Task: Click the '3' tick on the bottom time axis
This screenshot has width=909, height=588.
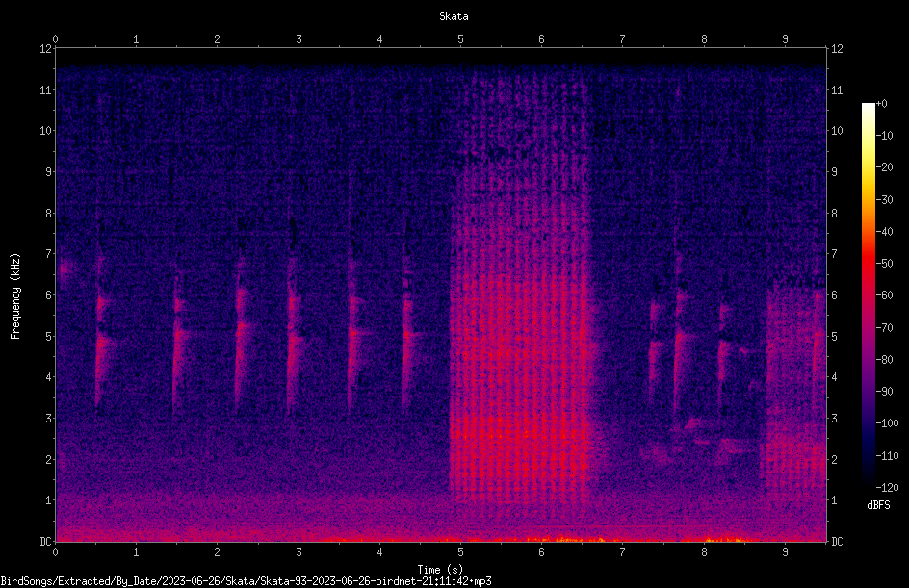Action: point(299,552)
